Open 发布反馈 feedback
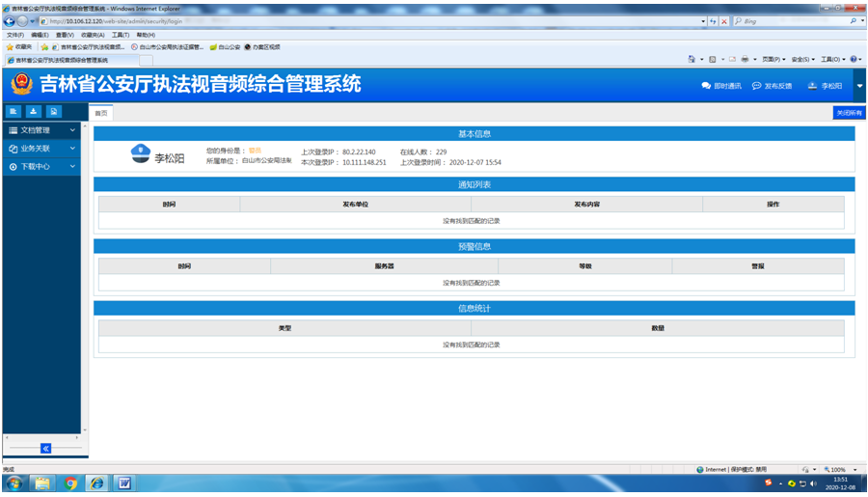 tap(772, 86)
